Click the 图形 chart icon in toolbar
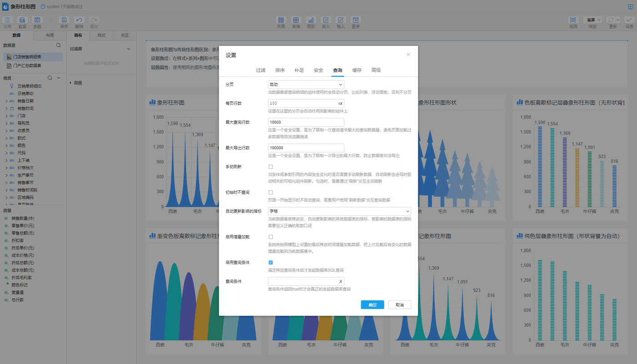The image size is (637, 364). pyautogui.click(x=311, y=20)
